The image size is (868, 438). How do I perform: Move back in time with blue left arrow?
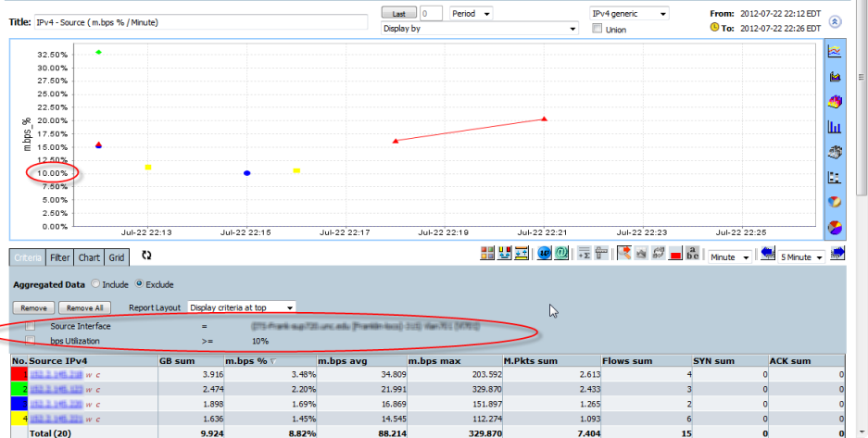767,254
